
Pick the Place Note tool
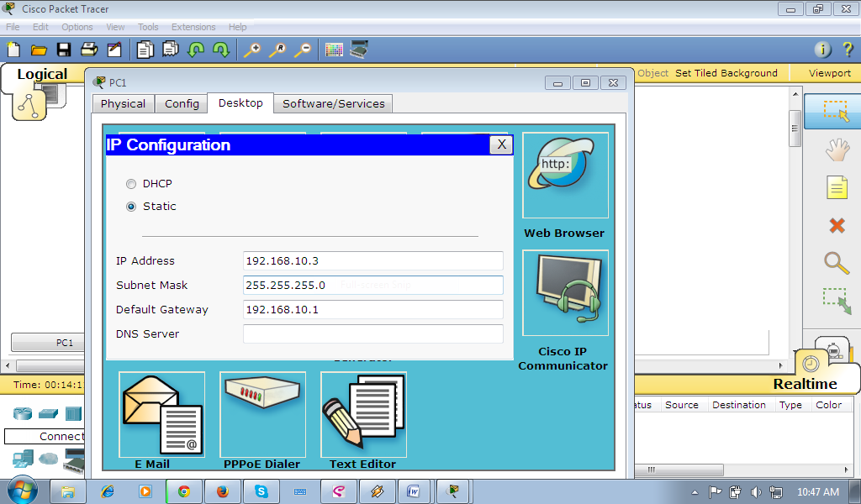coord(837,187)
